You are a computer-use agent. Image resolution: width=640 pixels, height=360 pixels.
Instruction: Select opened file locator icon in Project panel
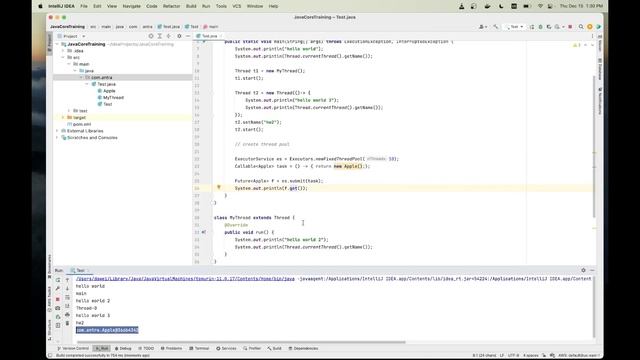click(151, 36)
